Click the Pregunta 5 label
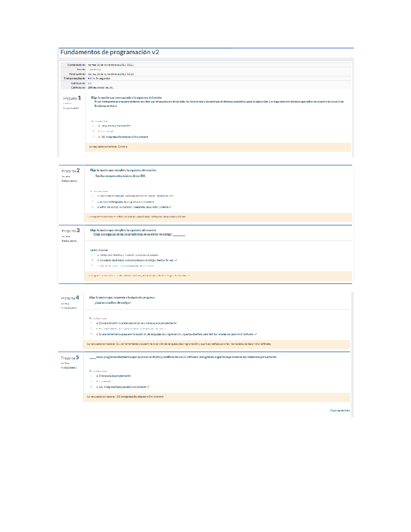This screenshot has height=532, width=411. (x=70, y=358)
